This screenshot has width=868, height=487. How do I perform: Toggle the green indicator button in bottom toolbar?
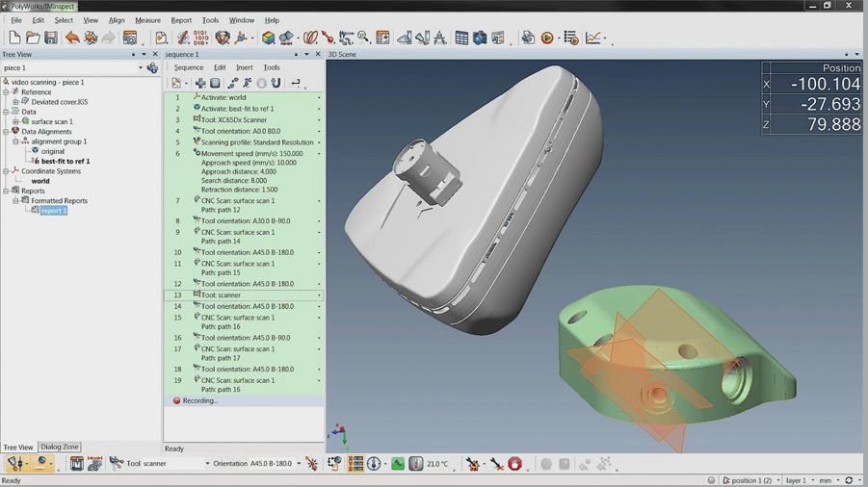point(397,464)
